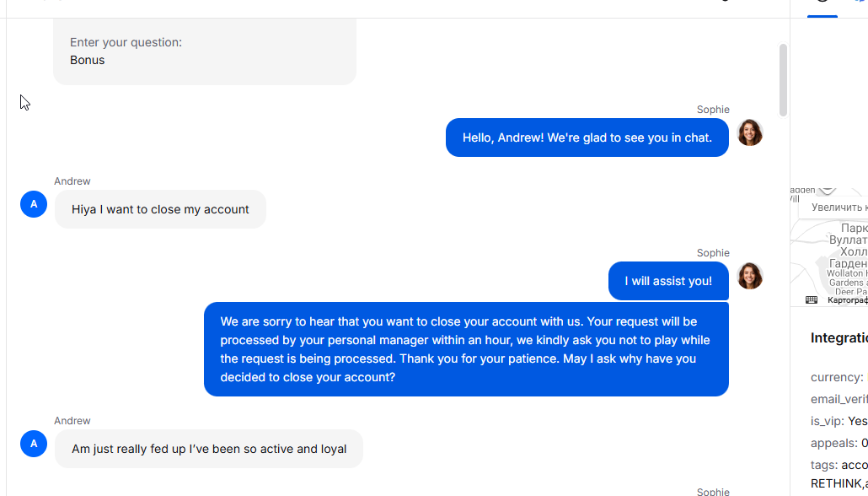868x496 pixels.
Task: Select the "Hello, Andrew!" greeting bubble
Action: 587,137
